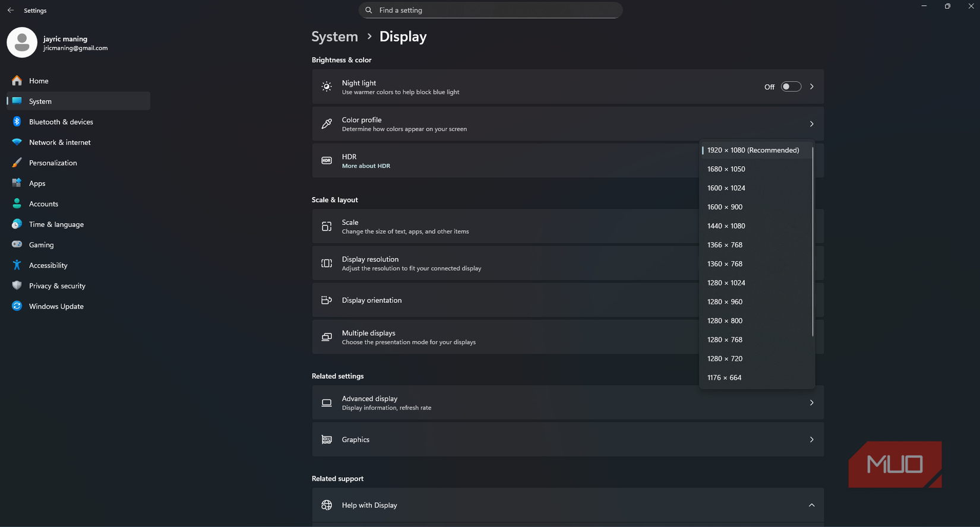Click the Accounts person icon
Viewport: 980px width, 527px height.
(17, 204)
